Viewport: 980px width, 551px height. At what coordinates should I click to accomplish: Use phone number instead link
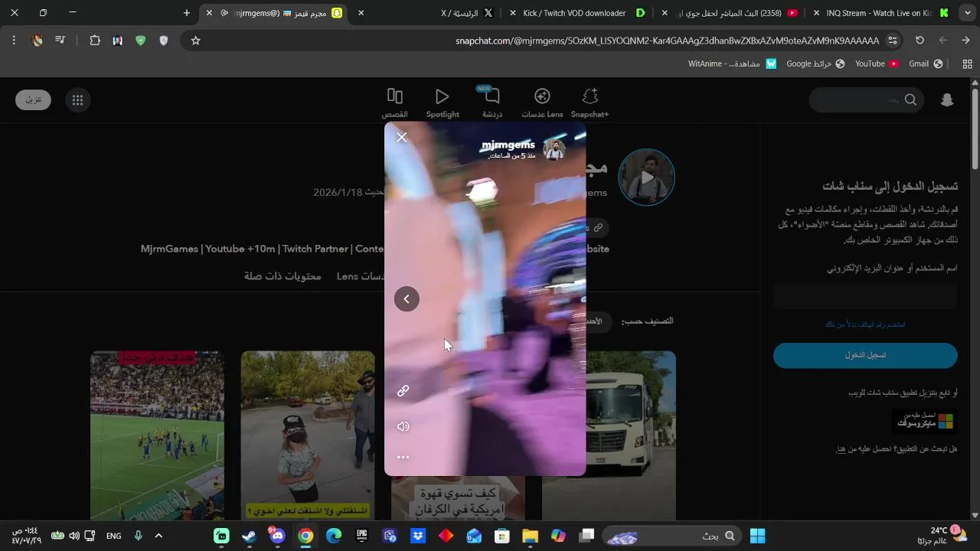point(864,324)
